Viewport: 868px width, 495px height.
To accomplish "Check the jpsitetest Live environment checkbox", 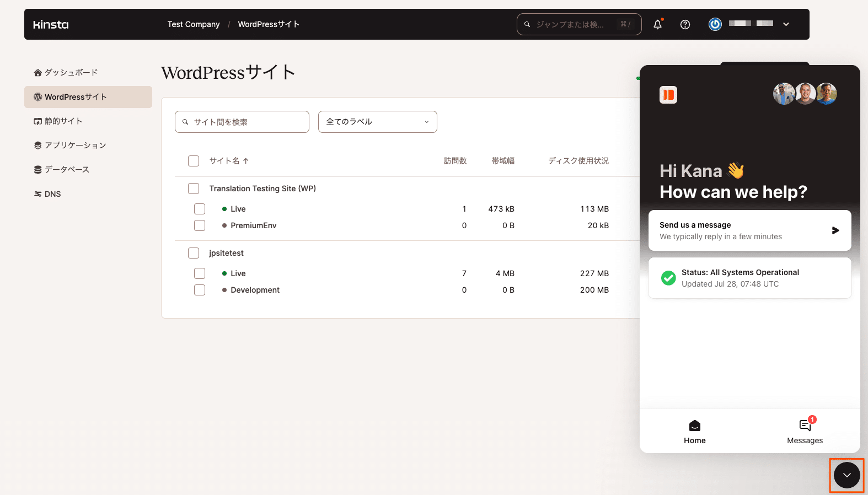I will (x=200, y=273).
